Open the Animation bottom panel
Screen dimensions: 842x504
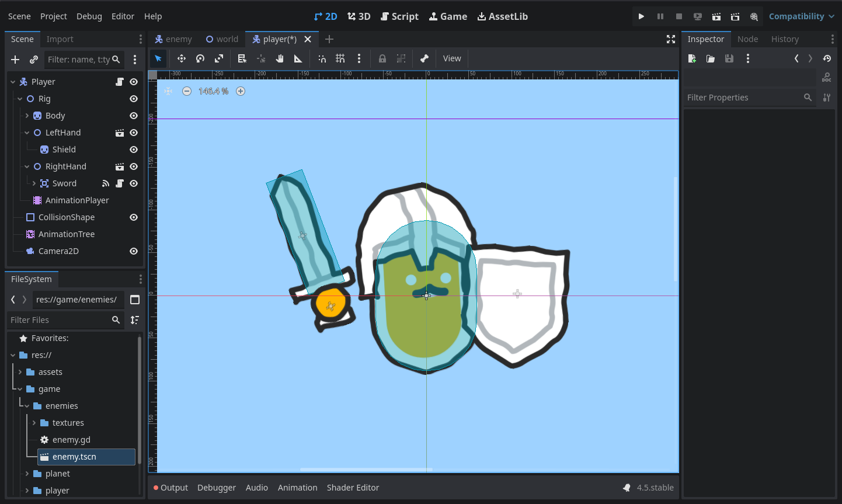point(297,488)
